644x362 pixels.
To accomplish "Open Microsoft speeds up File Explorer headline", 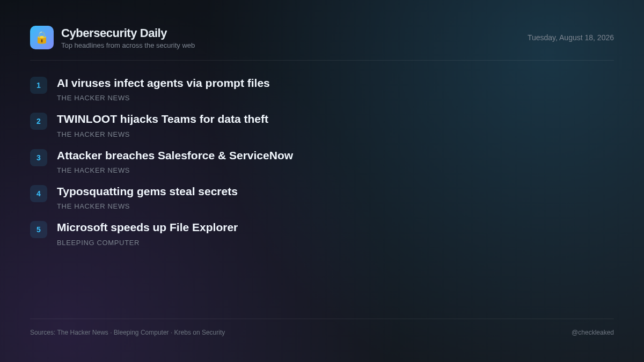I will coord(147,227).
